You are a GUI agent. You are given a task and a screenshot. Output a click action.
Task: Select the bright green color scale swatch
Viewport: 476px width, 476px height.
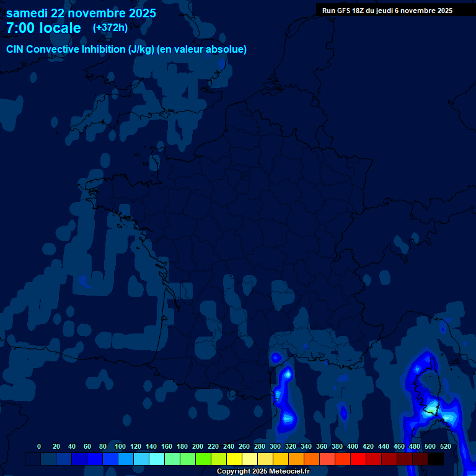coord(203,459)
